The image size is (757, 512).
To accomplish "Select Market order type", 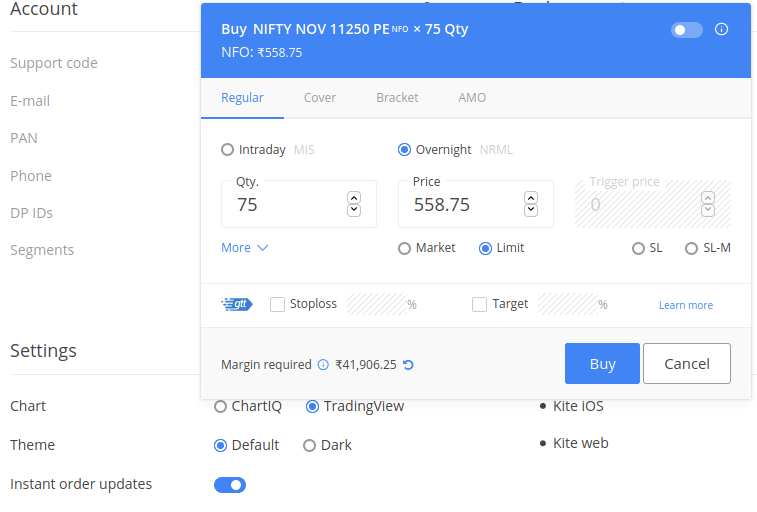I will point(404,249).
